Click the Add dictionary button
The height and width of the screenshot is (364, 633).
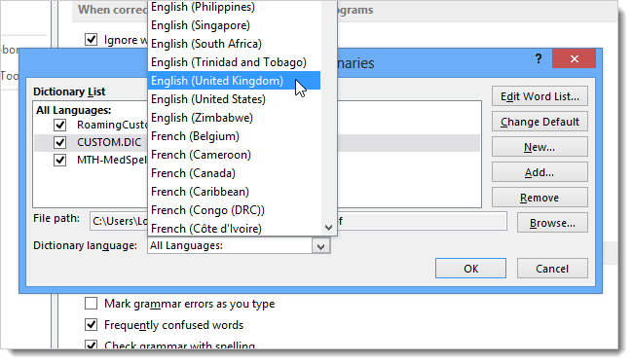coord(540,172)
